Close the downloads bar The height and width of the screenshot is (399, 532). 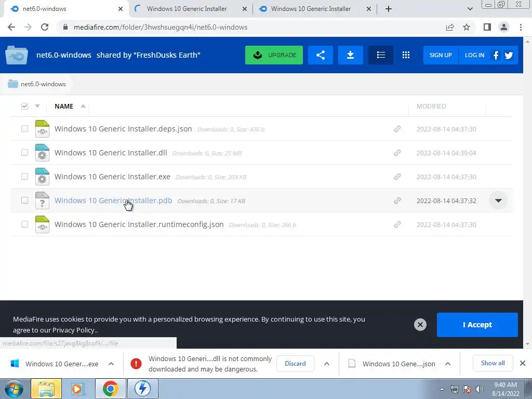523,363
